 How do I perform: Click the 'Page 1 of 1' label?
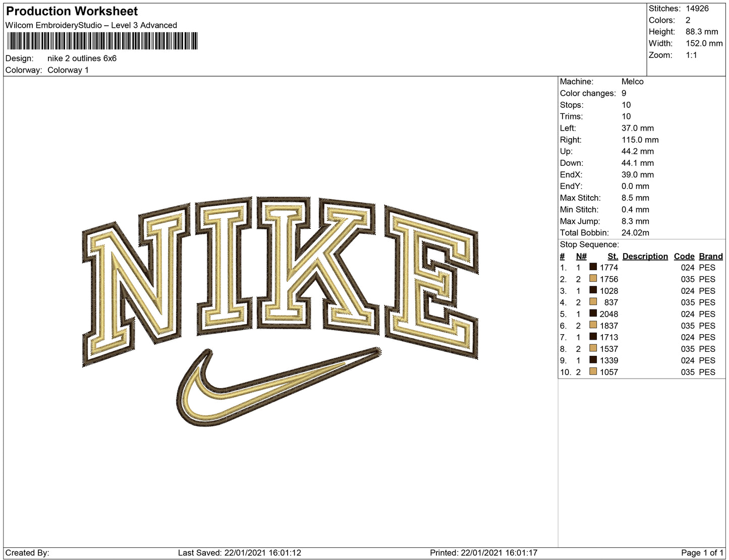[x=702, y=553]
